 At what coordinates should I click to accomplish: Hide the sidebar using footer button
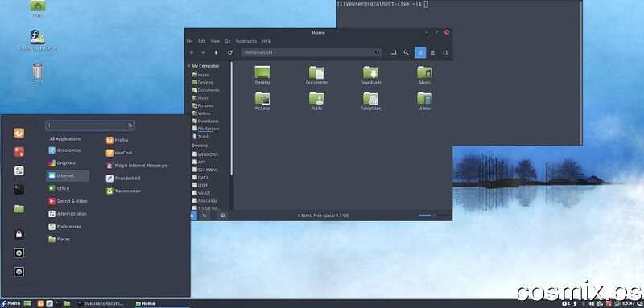pos(222,216)
